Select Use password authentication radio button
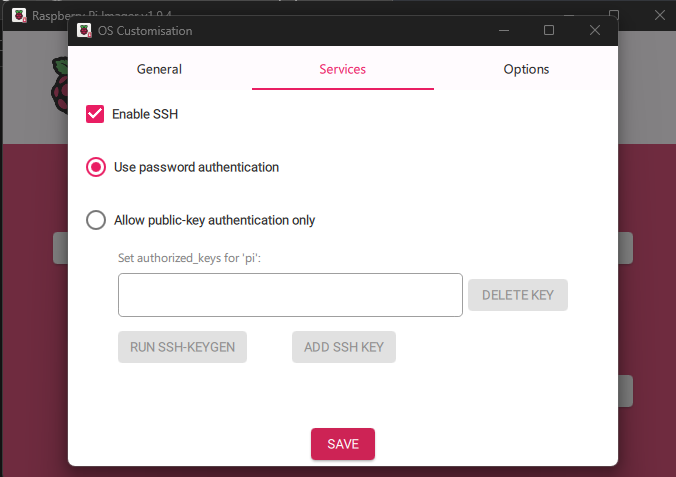 96,167
